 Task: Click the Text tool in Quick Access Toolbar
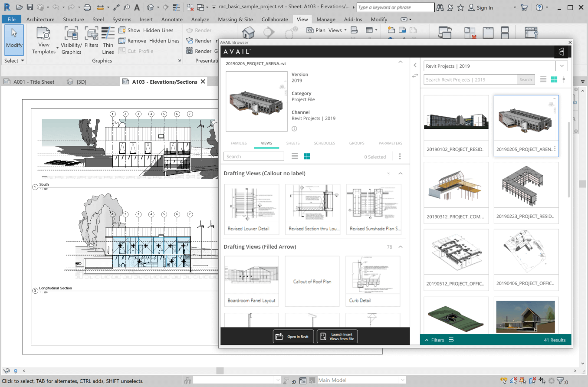[x=137, y=7]
